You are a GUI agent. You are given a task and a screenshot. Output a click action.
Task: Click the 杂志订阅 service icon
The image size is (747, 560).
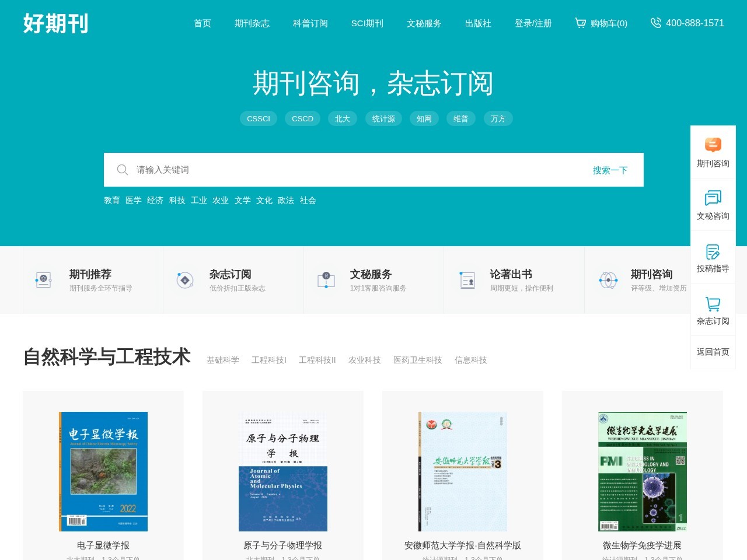(x=184, y=279)
